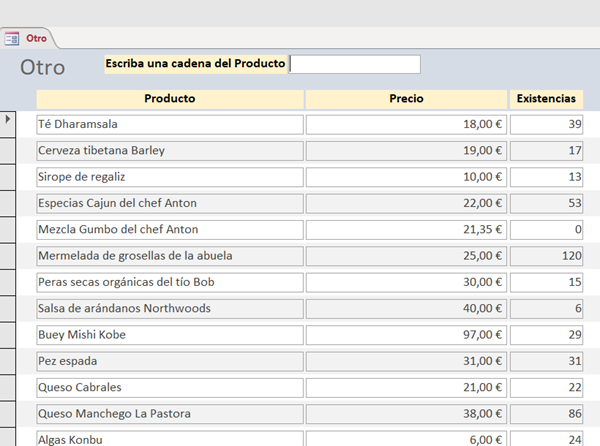Click the Precio column header

[406, 99]
